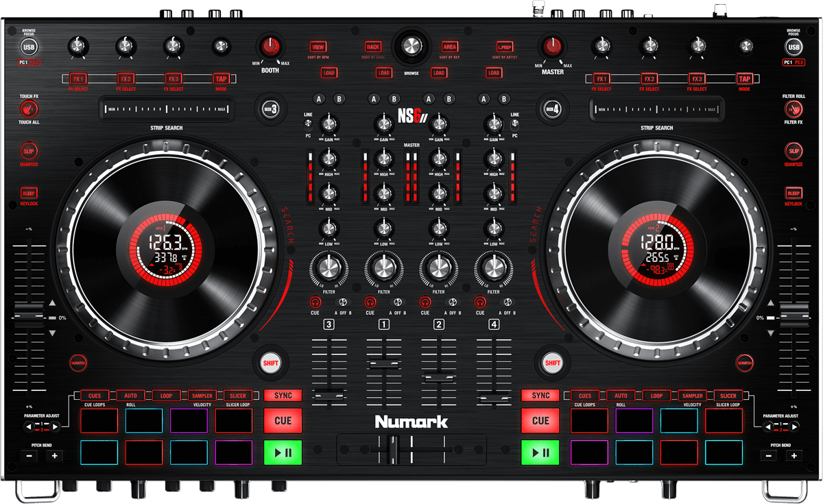
Task: Click right deck parameter adjust left arrow
Action: (768, 427)
